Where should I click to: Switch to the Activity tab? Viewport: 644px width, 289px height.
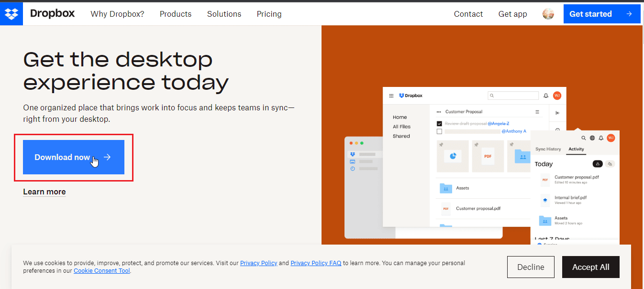tap(576, 149)
